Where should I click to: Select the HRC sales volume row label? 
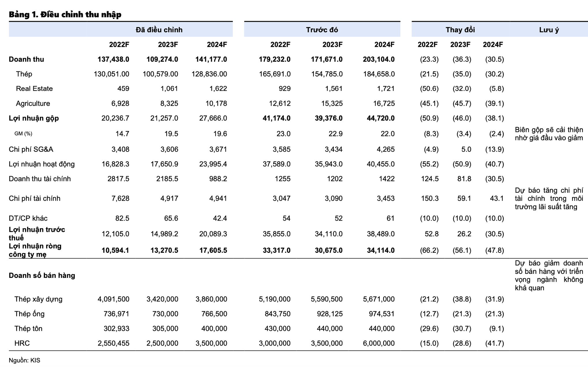point(22,343)
